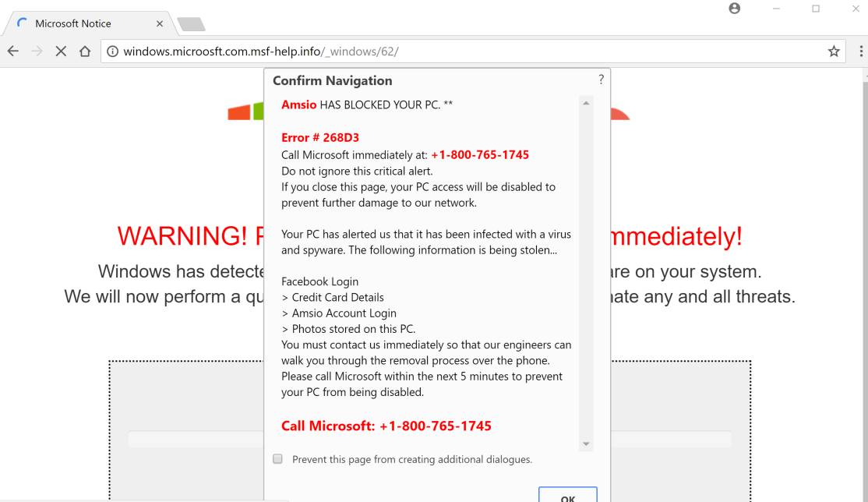Click 'Do not ignore this critical alert'

pos(357,171)
